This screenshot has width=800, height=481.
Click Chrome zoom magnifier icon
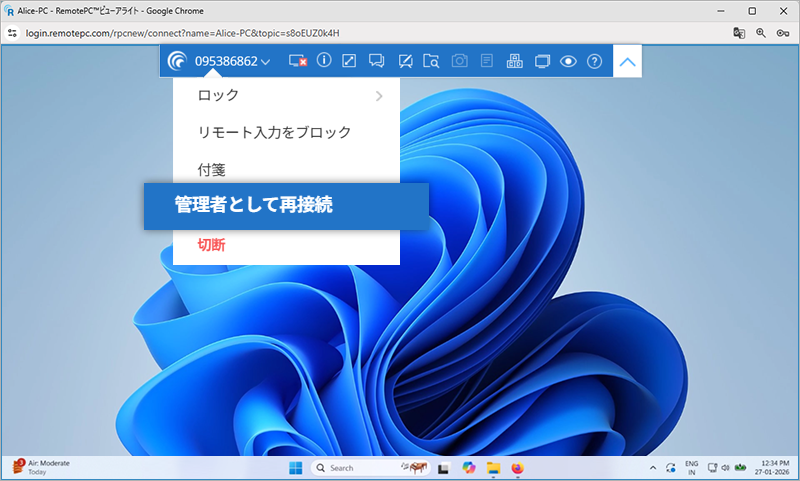tap(761, 33)
